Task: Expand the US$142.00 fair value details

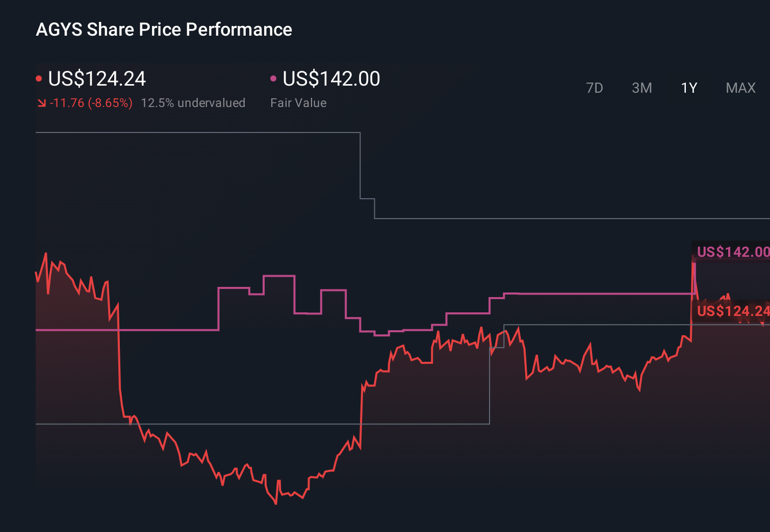Action: [330, 79]
